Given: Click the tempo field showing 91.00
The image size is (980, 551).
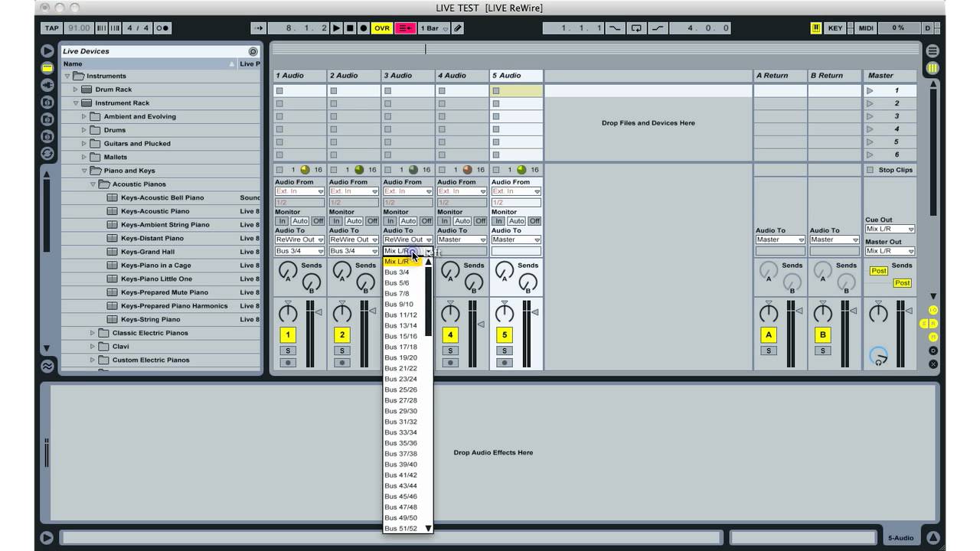Looking at the screenshot, I should (x=79, y=28).
